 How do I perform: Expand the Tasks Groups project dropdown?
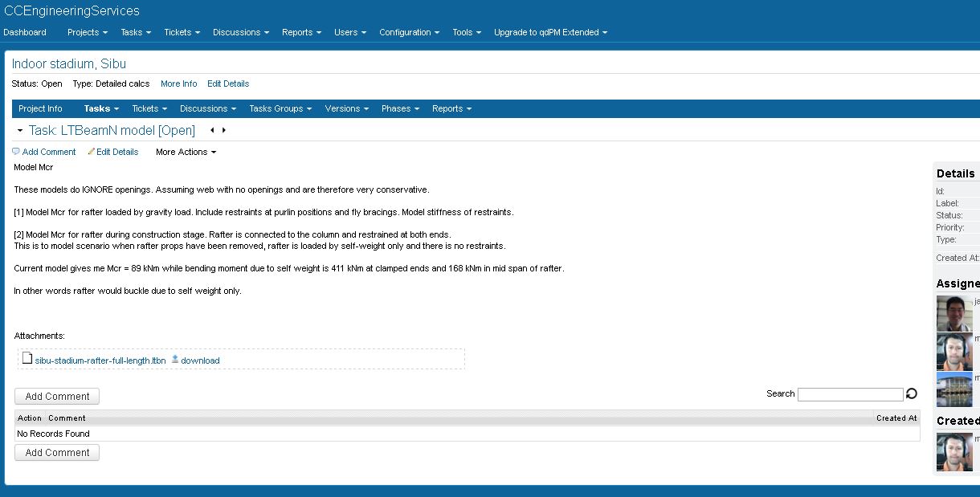coord(280,108)
